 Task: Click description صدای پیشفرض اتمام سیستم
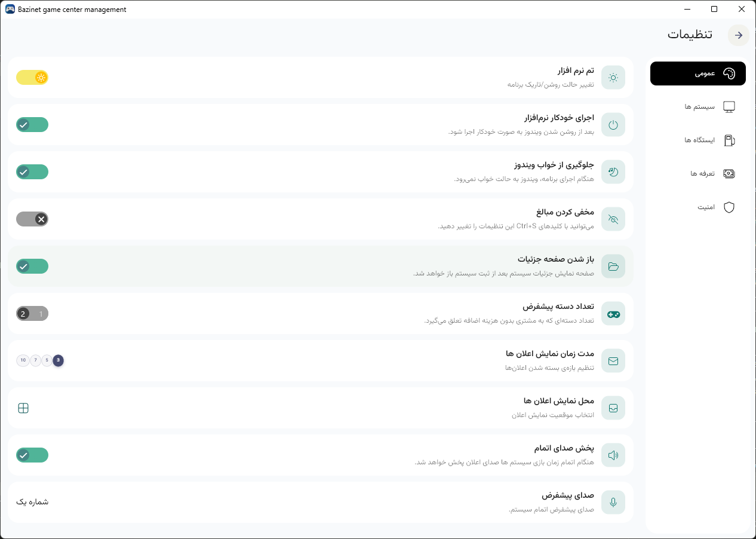551,510
